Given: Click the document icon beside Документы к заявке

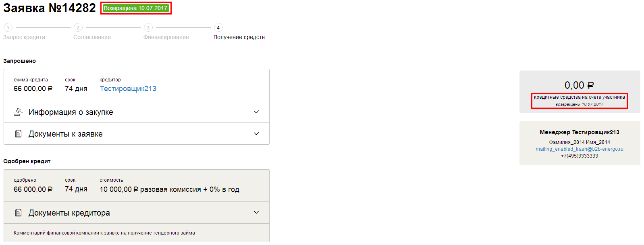Looking at the screenshot, I should pos(18,134).
